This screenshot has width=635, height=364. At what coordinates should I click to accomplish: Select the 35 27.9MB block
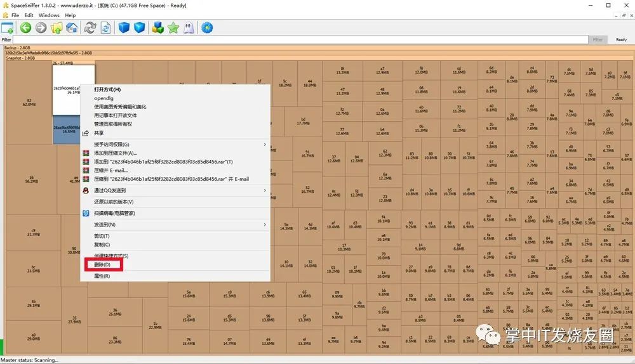tap(74, 320)
